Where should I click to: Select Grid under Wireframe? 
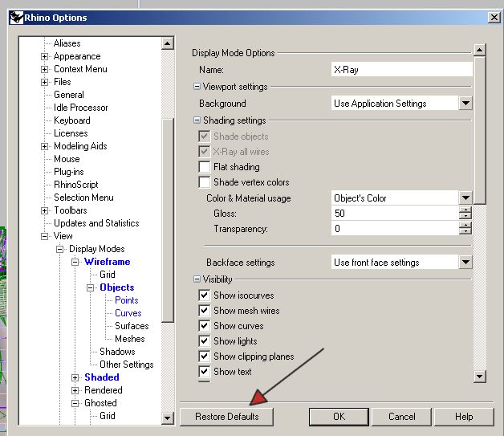[108, 275]
